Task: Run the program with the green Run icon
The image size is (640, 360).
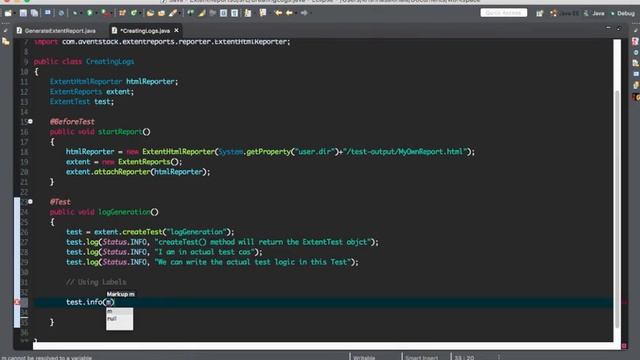Action: coord(90,13)
